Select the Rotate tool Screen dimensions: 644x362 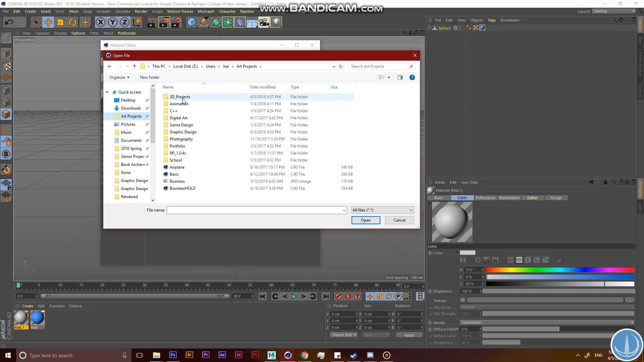[x=72, y=22]
